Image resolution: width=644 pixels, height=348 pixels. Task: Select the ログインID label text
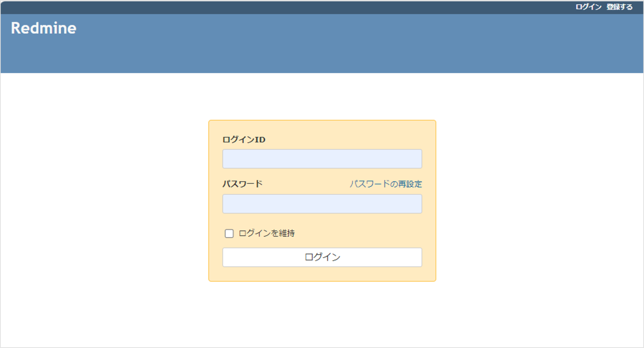click(243, 140)
